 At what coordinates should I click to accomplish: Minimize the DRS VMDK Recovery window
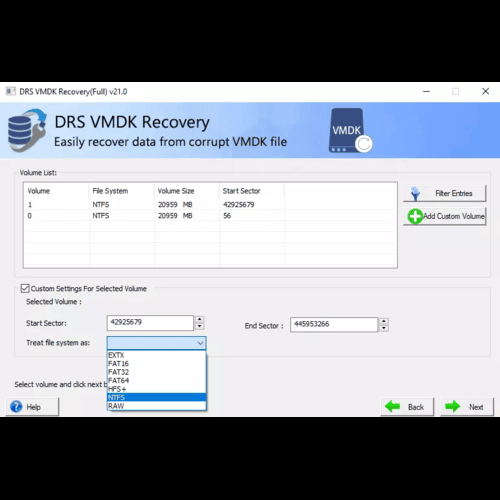426,91
